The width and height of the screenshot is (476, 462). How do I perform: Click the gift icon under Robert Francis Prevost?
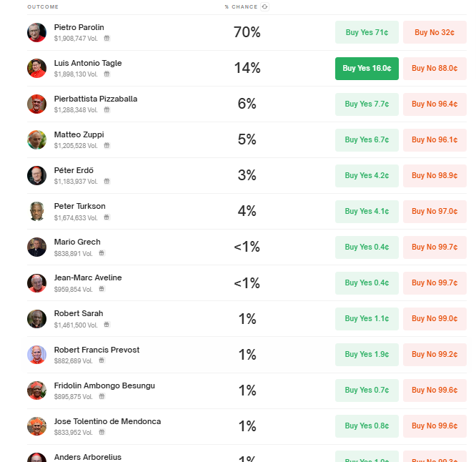(101, 360)
